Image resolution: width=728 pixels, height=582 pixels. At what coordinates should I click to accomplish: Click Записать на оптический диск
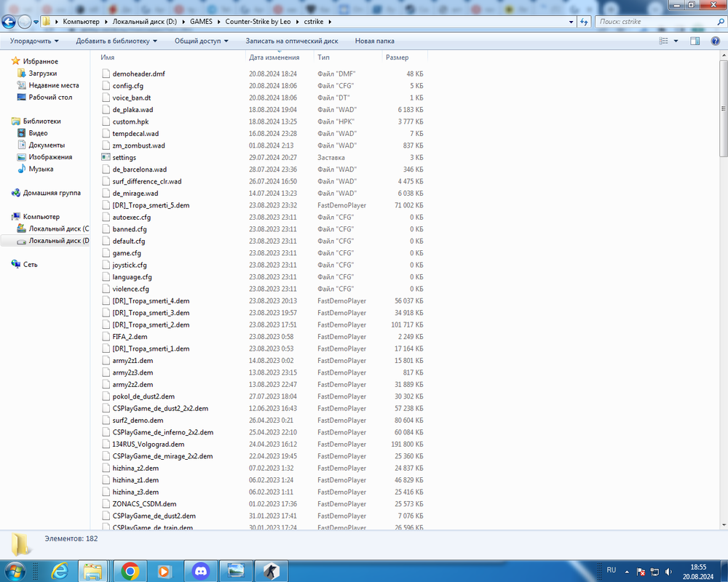click(292, 41)
